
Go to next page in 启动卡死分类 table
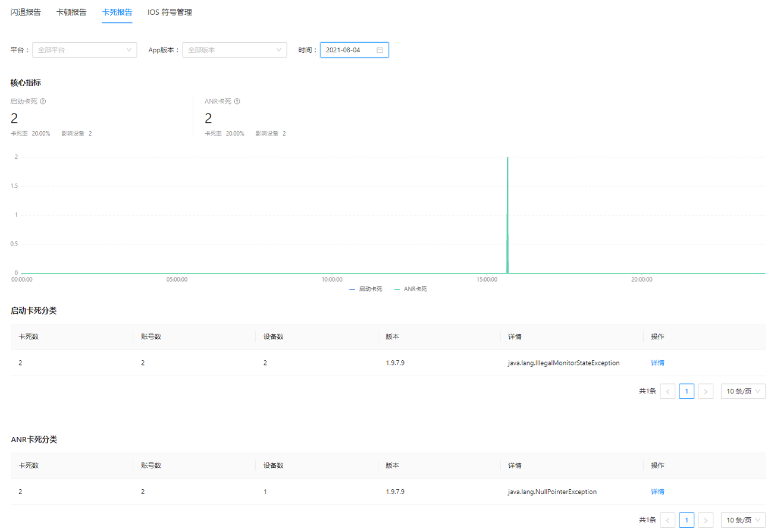(x=706, y=391)
